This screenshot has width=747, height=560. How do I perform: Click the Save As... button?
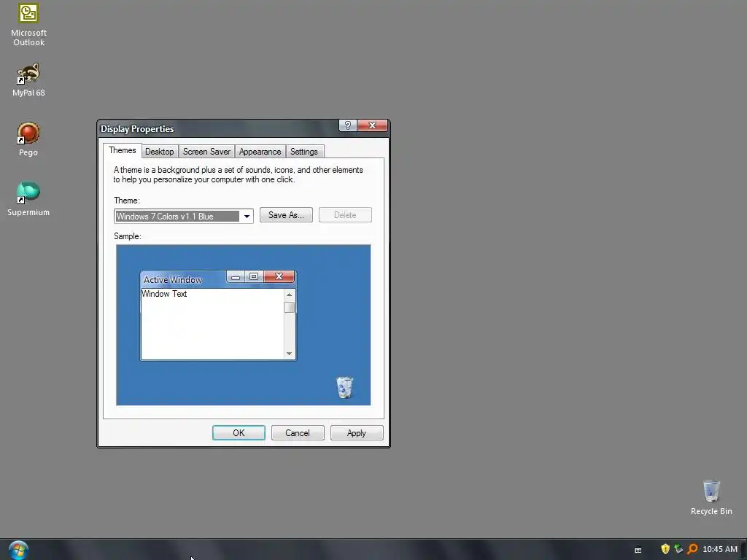point(286,215)
